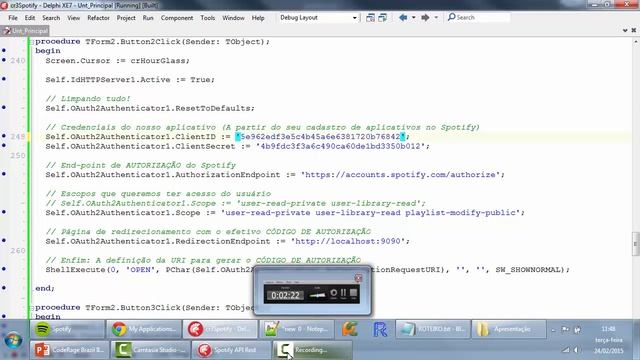Open the Refactor menu
This screenshot has width=640, height=360.
coord(98,18)
